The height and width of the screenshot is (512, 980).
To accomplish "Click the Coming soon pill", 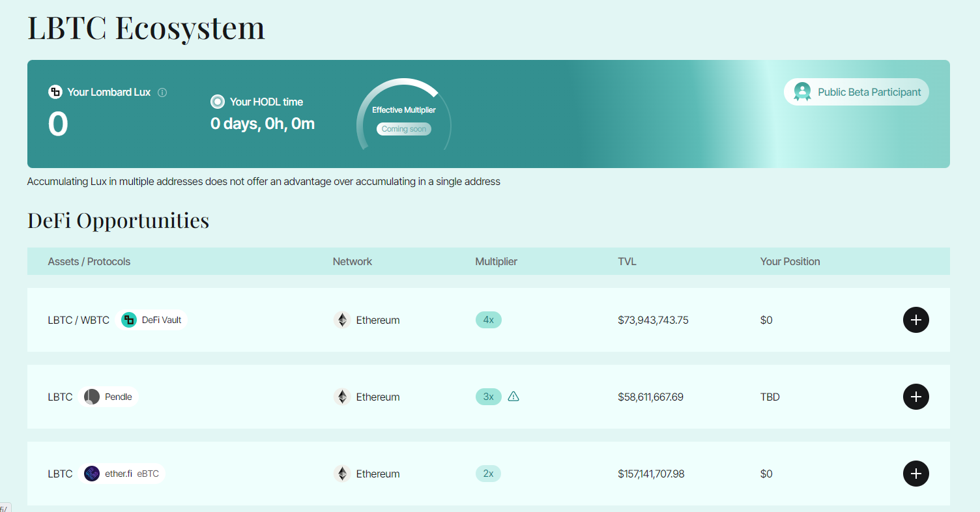I will (404, 129).
